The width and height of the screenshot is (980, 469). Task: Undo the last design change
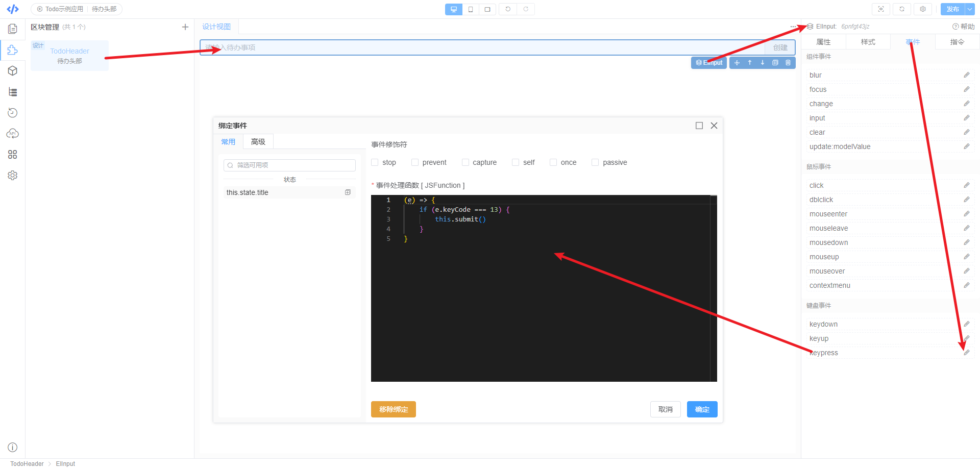click(x=508, y=9)
